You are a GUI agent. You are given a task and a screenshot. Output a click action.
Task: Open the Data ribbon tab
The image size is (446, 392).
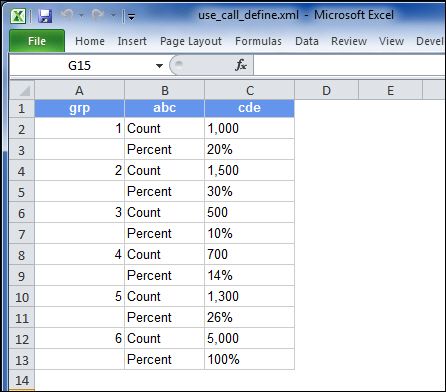(307, 41)
